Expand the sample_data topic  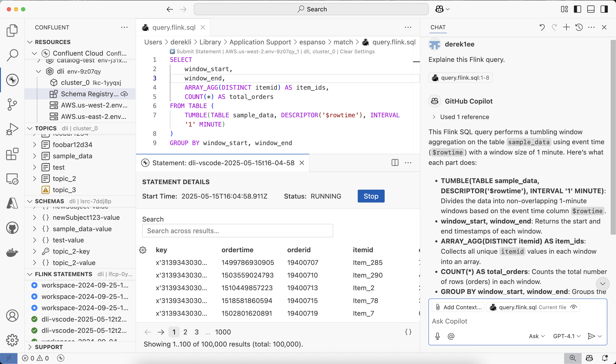click(35, 156)
